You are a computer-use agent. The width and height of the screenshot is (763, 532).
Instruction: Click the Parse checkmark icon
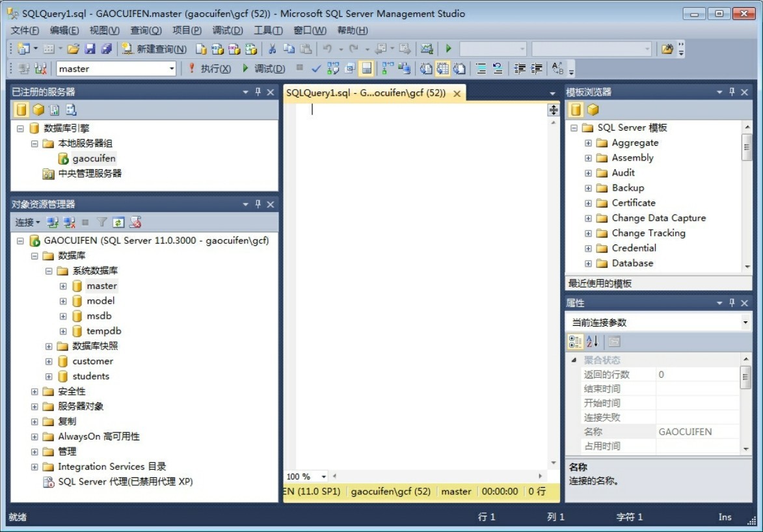click(x=316, y=69)
